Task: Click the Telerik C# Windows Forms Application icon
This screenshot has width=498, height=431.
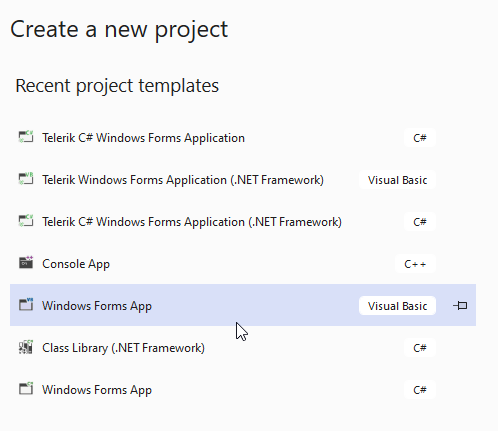Action: tap(26, 137)
